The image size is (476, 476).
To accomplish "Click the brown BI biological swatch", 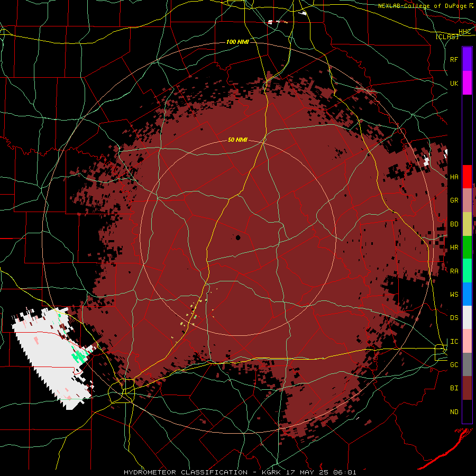I will click(467, 388).
